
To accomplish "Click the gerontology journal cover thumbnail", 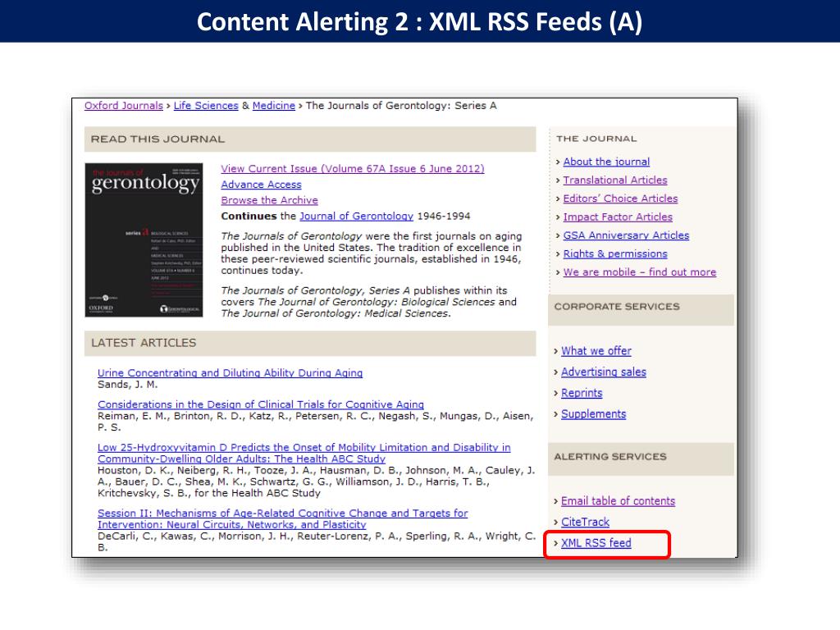I will (x=144, y=240).
